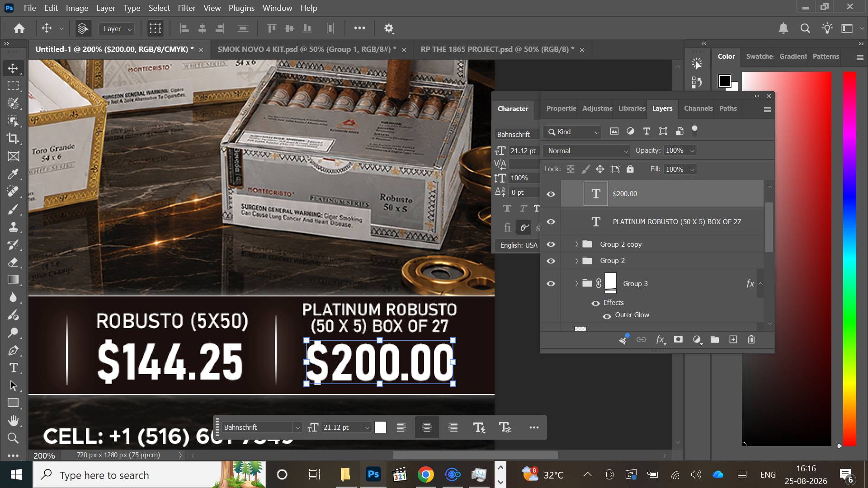Delete layer using trash icon
The height and width of the screenshot is (488, 868).
point(751,339)
